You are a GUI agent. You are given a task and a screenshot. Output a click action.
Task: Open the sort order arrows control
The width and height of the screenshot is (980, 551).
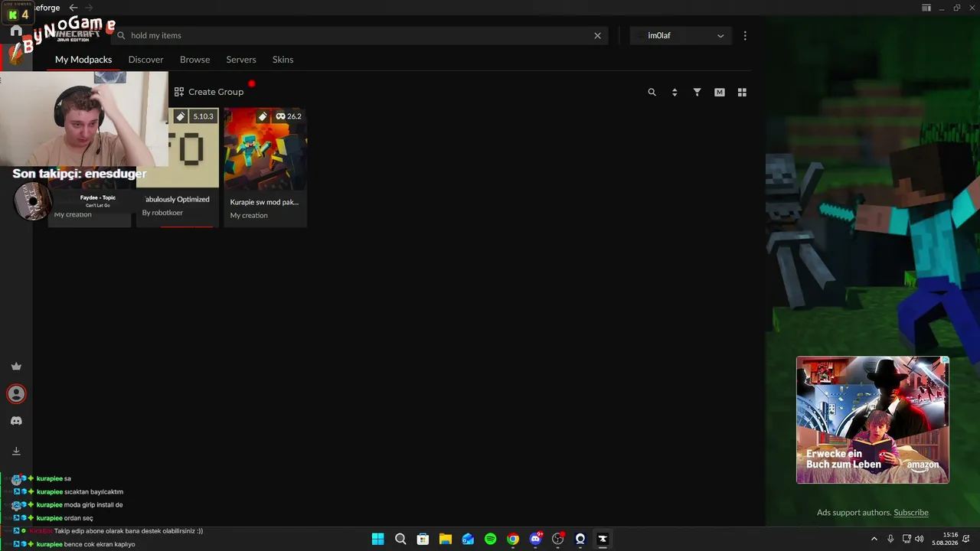(x=675, y=92)
